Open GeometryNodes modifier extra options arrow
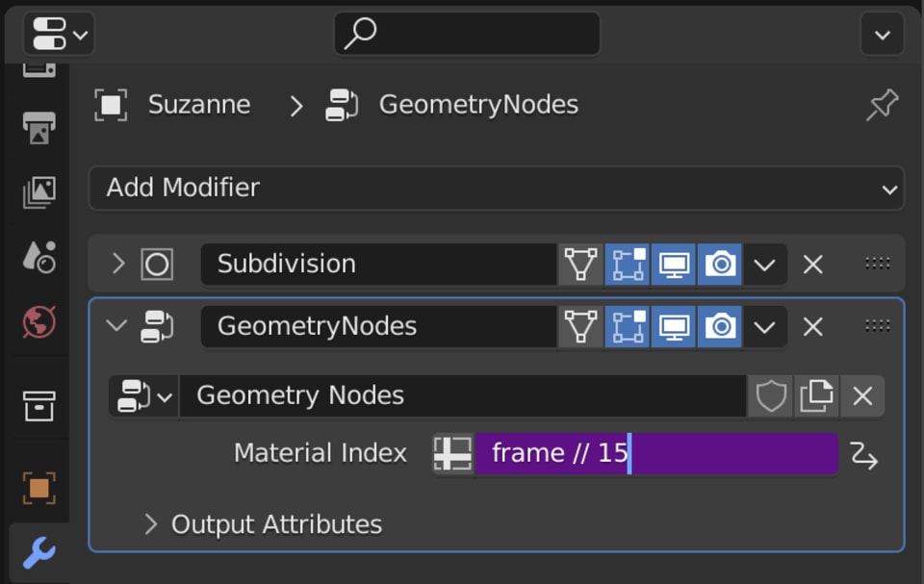924x584 pixels. [764, 326]
